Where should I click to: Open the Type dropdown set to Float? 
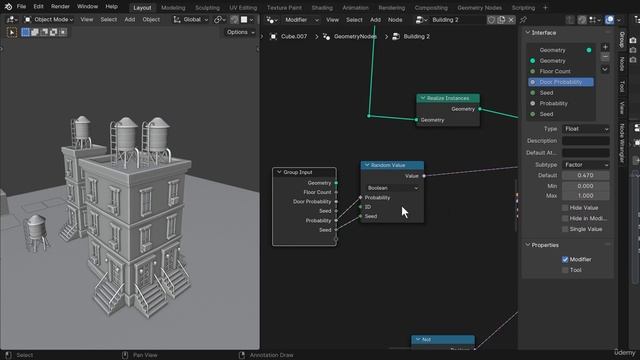pos(586,129)
